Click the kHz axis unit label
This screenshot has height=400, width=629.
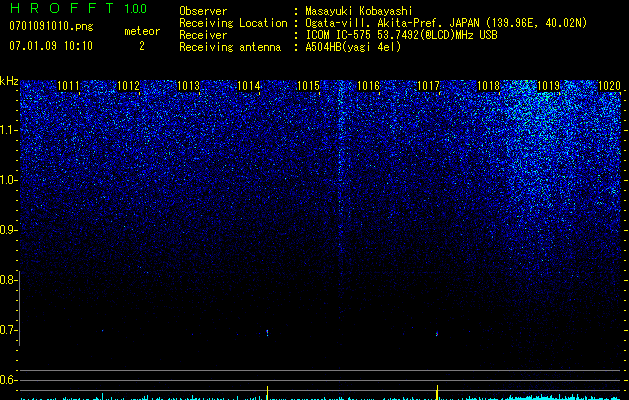pos(9,81)
